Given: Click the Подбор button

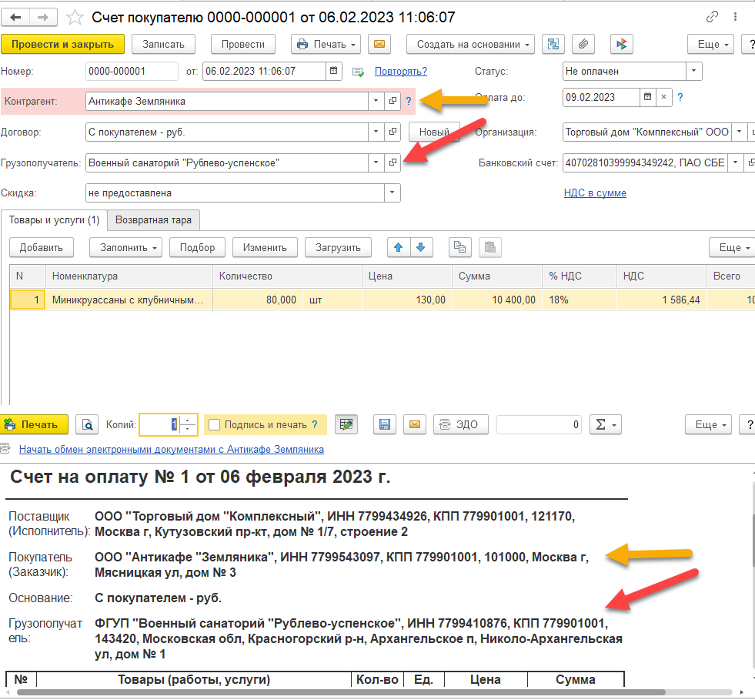Looking at the screenshot, I should [198, 248].
